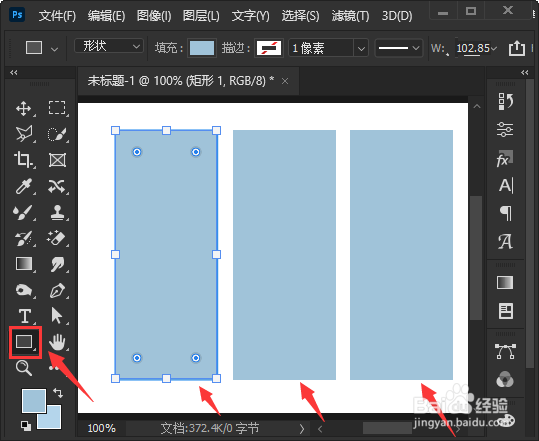The image size is (539, 441).
Task: Open the 图像(I) menu
Action: [154, 16]
